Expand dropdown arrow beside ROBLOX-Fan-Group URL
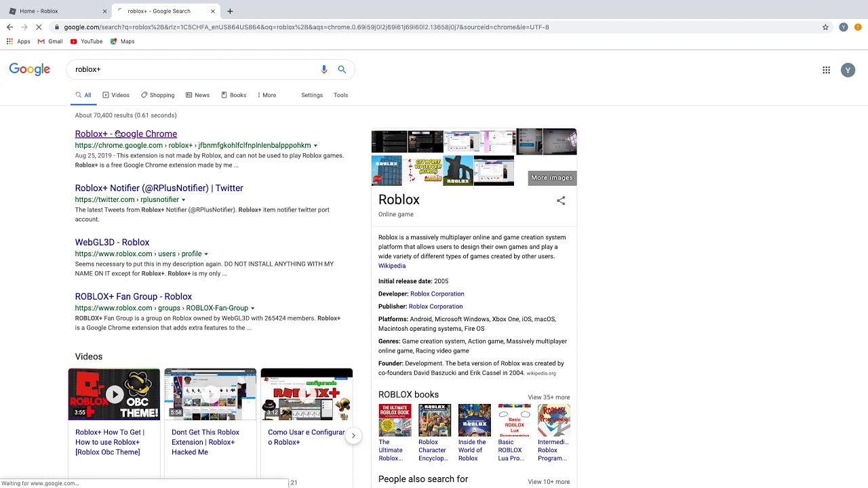 point(253,308)
